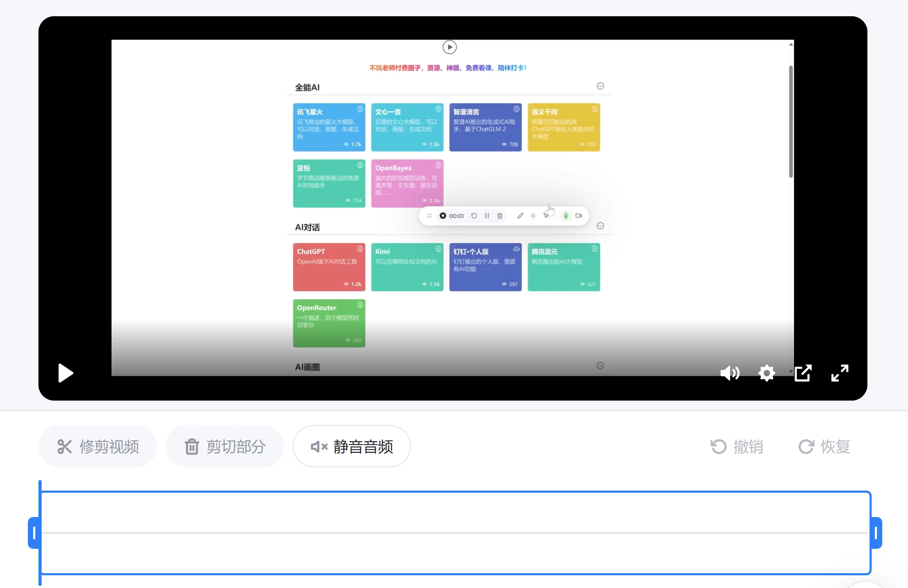
Task: Open player settings gear
Action: [766, 373]
